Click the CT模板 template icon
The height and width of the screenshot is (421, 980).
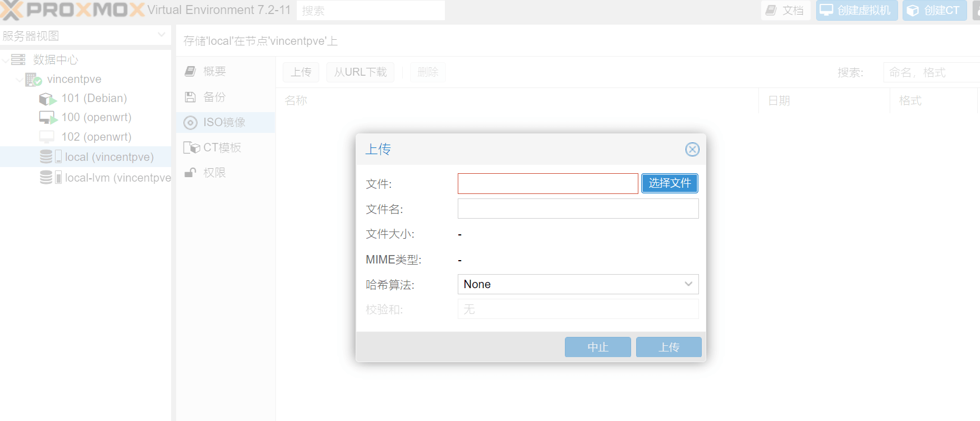click(x=191, y=147)
